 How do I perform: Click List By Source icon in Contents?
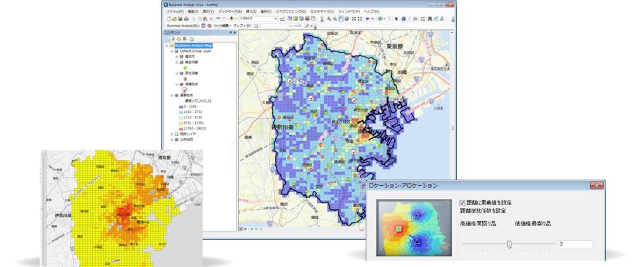click(173, 38)
